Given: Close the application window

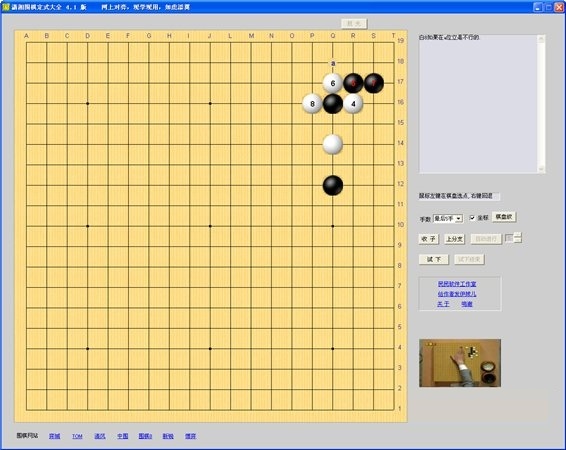Looking at the screenshot, I should coord(559,7).
